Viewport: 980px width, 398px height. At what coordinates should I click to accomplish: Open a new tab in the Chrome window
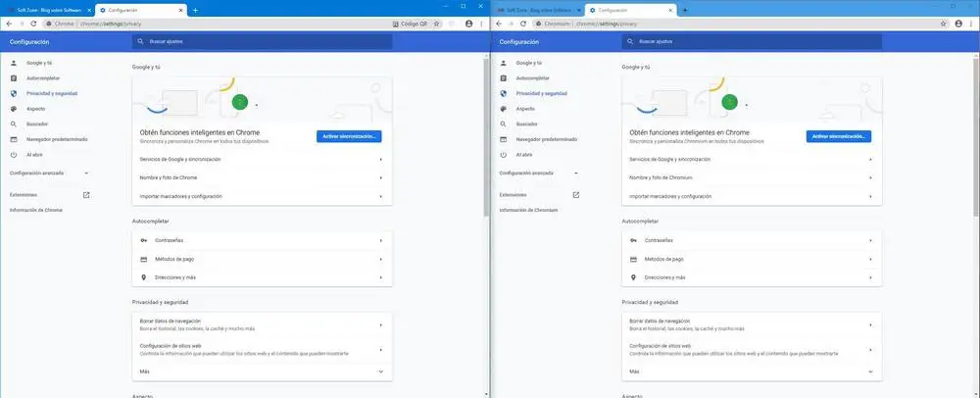click(x=195, y=10)
